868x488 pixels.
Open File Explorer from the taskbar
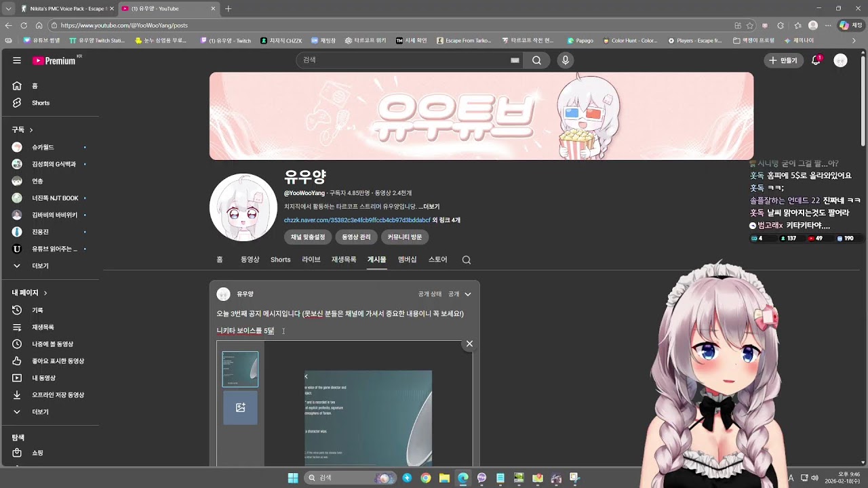point(444,478)
